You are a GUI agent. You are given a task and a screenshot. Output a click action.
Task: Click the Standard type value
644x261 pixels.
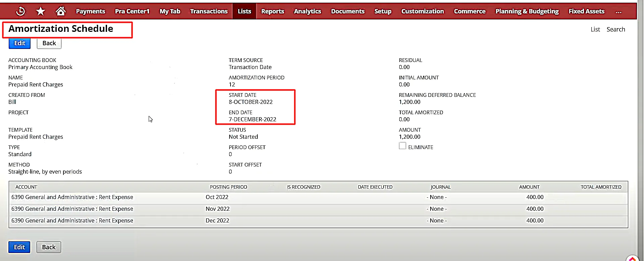20,154
